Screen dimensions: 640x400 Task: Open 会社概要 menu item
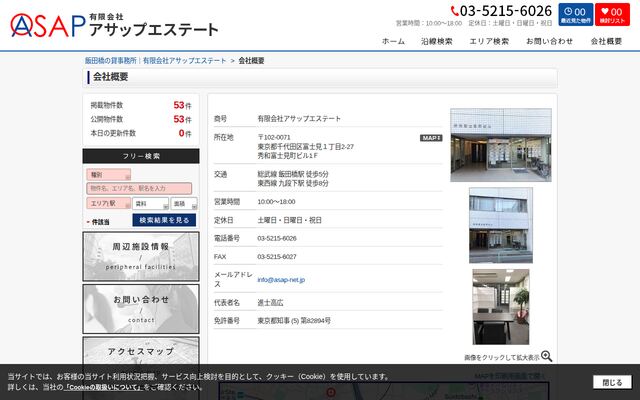606,41
